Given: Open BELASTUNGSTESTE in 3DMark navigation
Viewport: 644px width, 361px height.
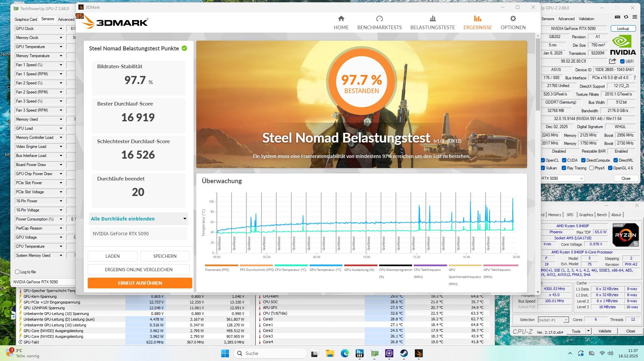Looking at the screenshot, I should pos(433,23).
